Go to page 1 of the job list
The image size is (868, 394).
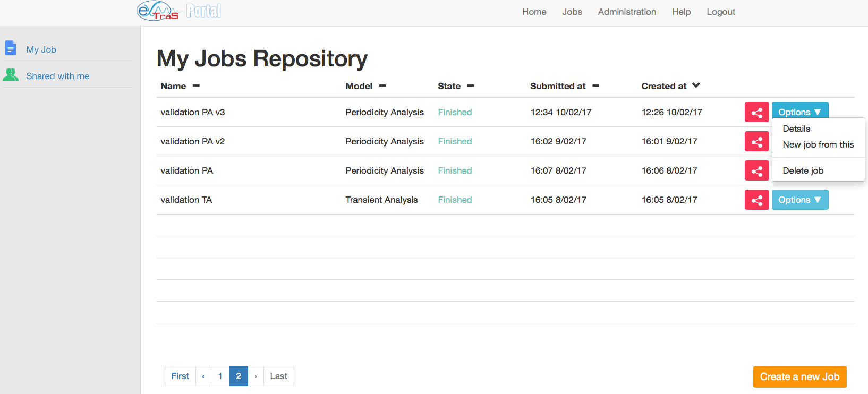tap(220, 376)
